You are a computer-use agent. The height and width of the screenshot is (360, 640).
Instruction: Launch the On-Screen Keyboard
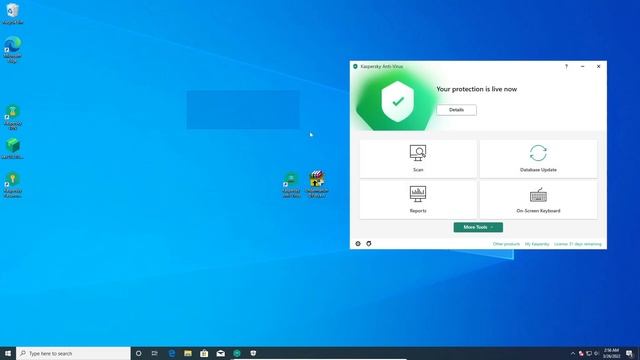tap(538, 200)
